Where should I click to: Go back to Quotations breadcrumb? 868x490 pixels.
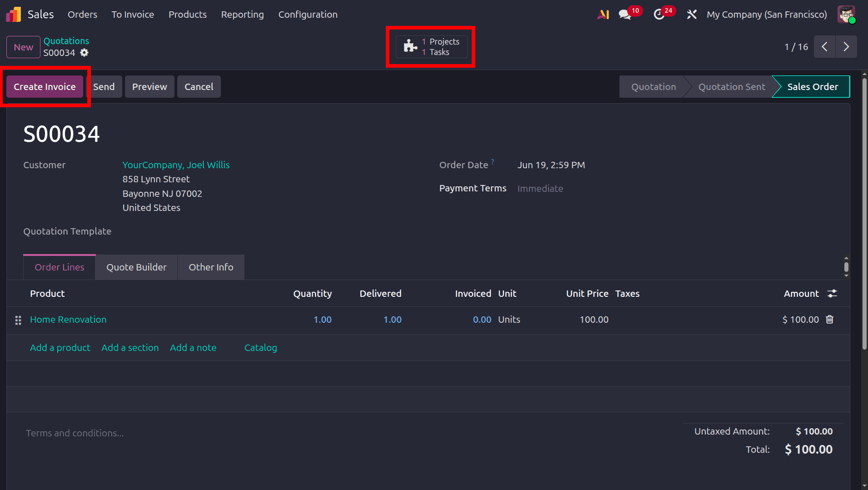(x=66, y=41)
